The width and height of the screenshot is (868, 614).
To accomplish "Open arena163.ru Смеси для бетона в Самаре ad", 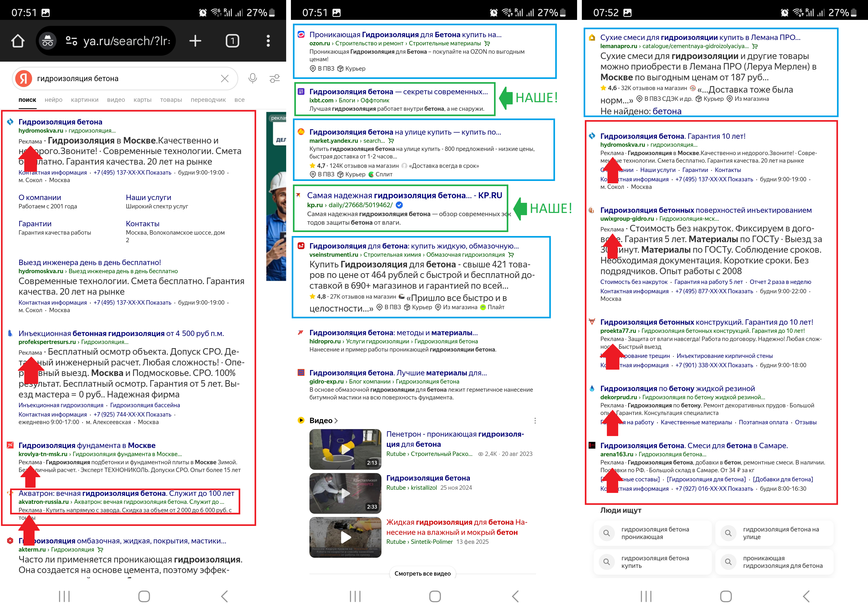I will click(x=694, y=446).
